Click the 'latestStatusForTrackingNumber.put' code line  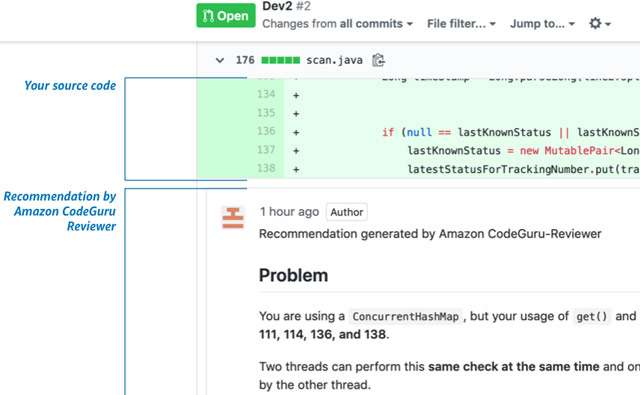[x=523, y=169]
